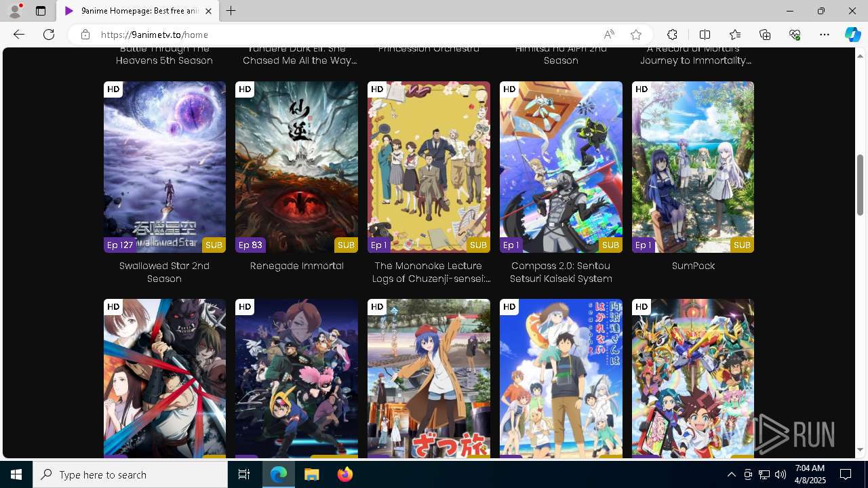The width and height of the screenshot is (868, 488).
Task: Open Windows Start menu
Action: [x=16, y=474]
